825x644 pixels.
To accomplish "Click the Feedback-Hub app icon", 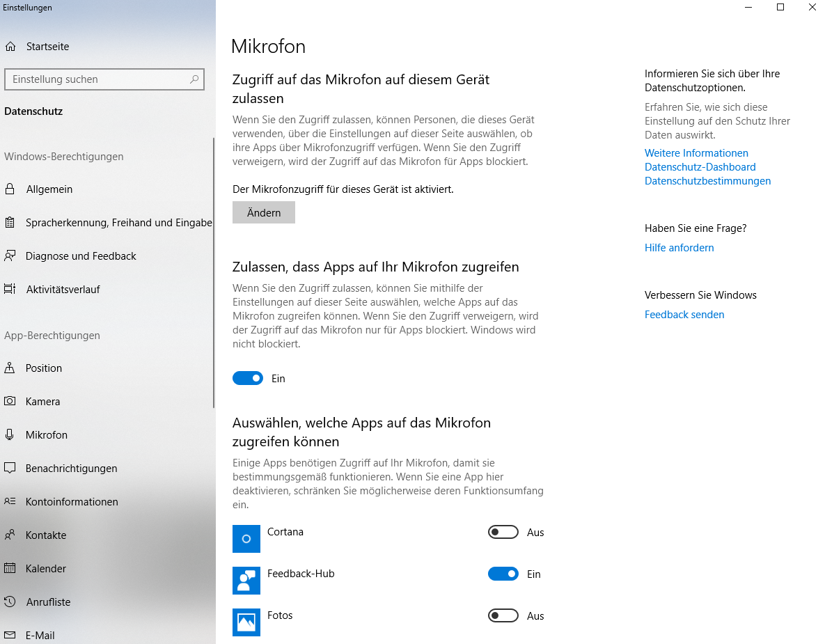I will point(246,581).
